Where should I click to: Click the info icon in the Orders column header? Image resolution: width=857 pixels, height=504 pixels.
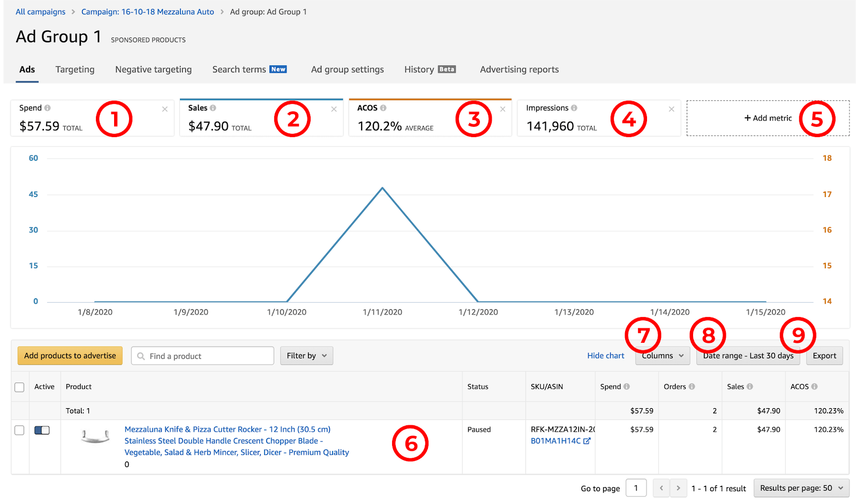point(691,386)
